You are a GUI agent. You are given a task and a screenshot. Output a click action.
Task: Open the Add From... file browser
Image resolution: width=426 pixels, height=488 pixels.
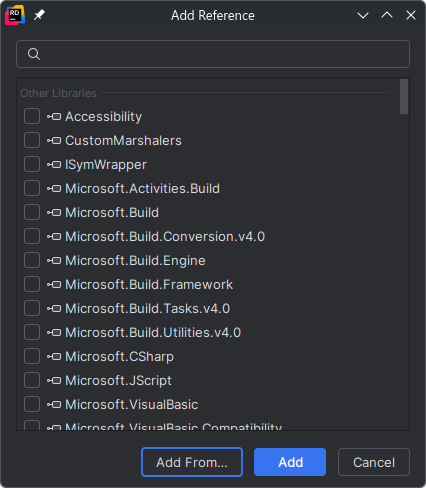pos(192,462)
